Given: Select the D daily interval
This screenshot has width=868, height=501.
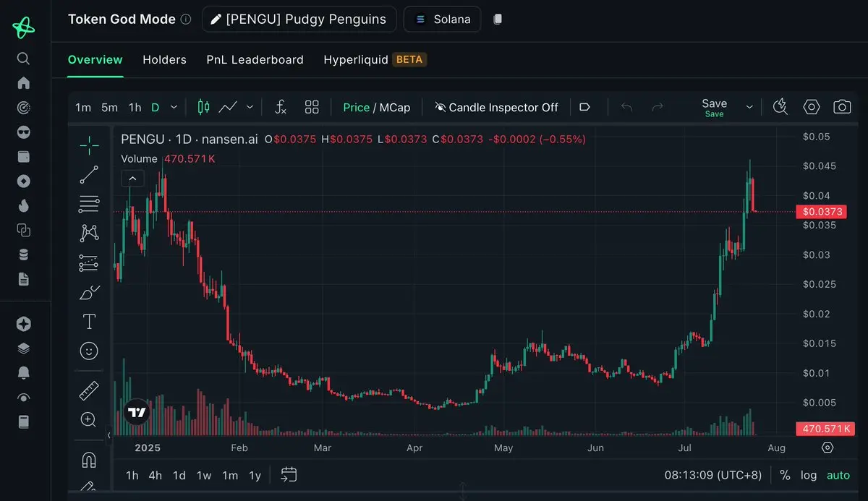Looking at the screenshot, I should coord(155,107).
